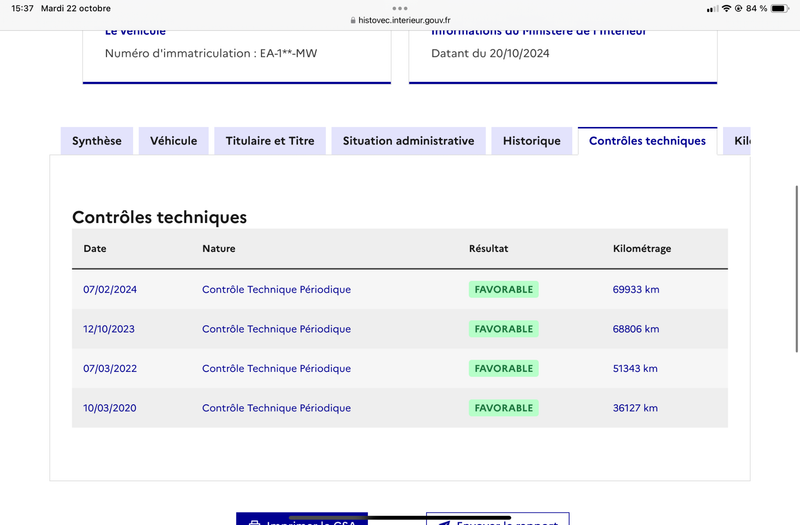Tap the histovec.interieur.gouv.fr address bar
Screen dimensions: 800x525
pos(400,20)
